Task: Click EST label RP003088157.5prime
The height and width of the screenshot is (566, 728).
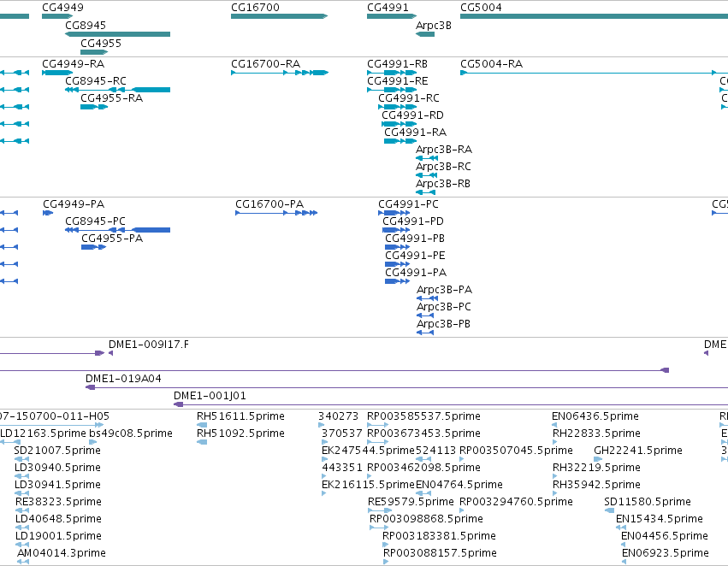Action: click(x=440, y=553)
